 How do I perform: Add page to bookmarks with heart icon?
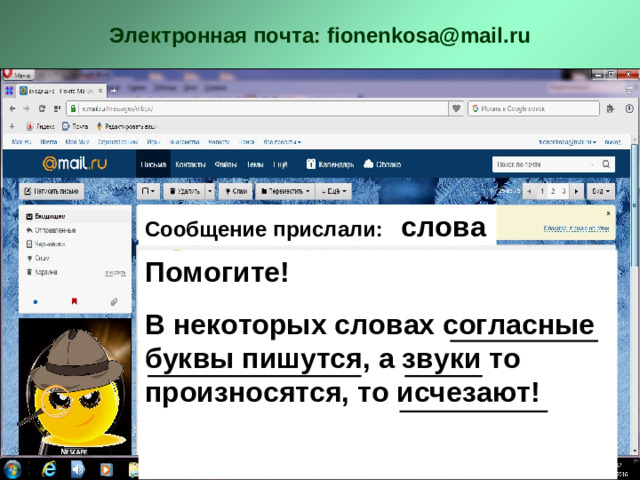(456, 109)
